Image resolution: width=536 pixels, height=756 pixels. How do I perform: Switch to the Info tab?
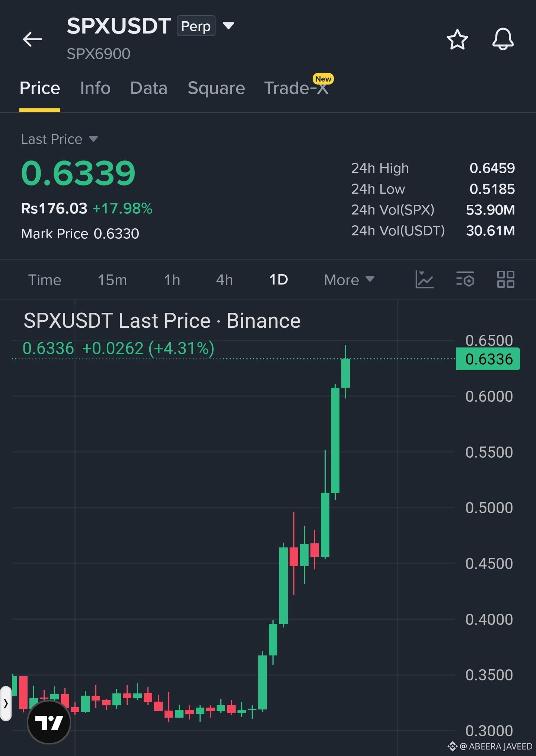[x=95, y=88]
